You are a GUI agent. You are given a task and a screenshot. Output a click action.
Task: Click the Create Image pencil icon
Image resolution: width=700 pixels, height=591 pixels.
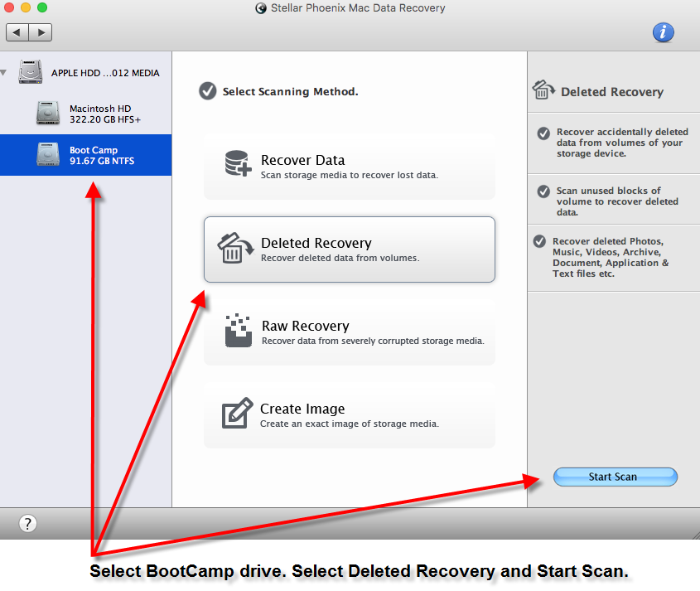[x=237, y=414]
